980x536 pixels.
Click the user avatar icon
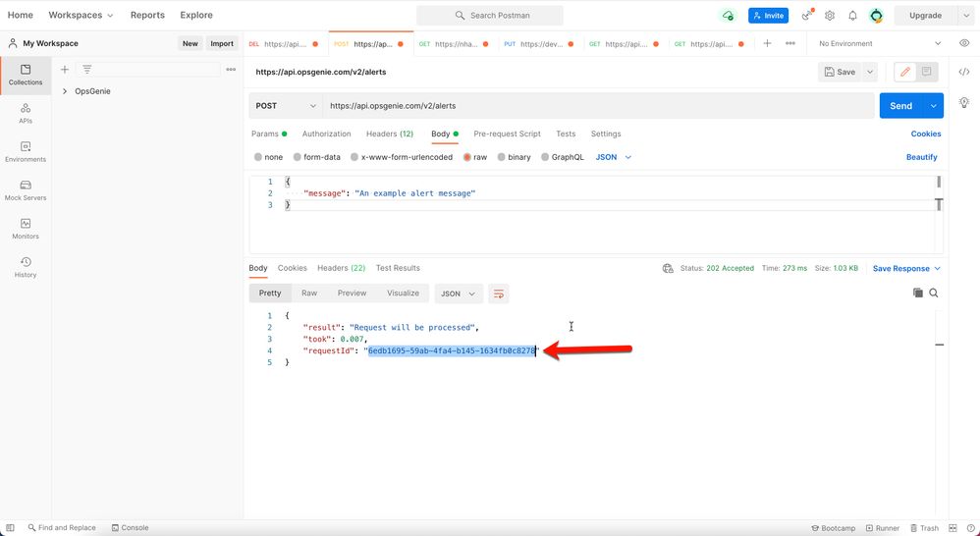click(x=876, y=16)
